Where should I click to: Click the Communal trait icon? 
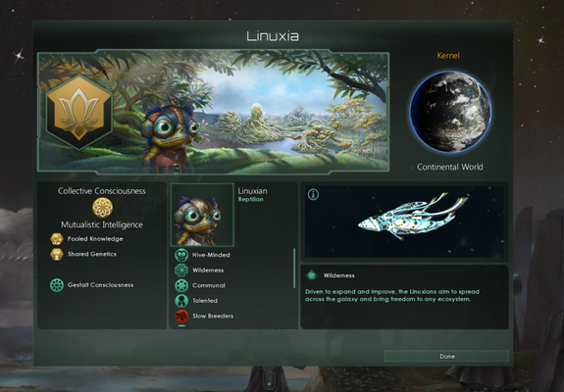coord(181,285)
